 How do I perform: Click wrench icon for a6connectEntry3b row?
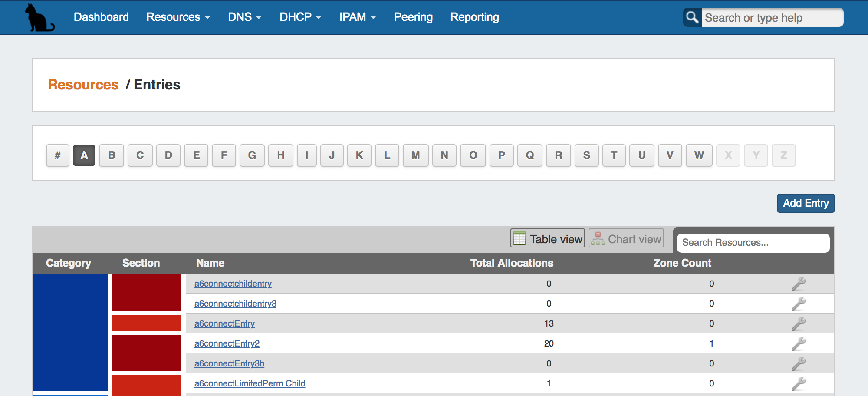click(x=798, y=364)
